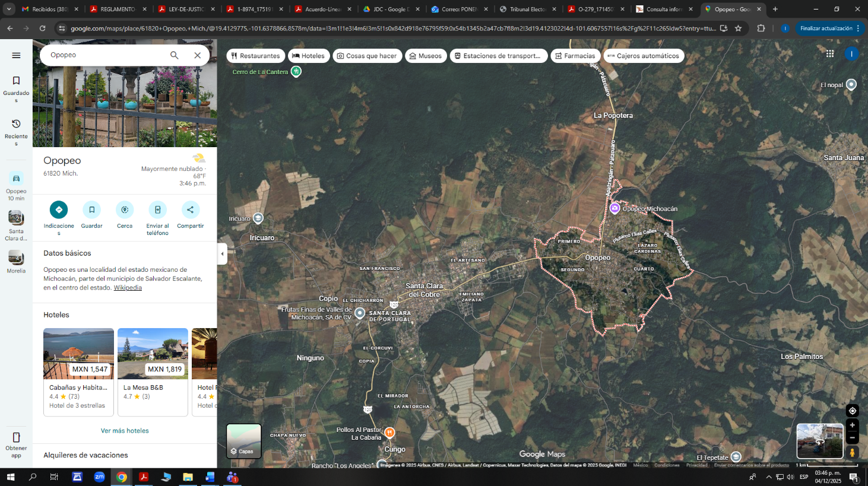Screen dimensions: 868x486
Task: Click the search magnifier icon
Action: tap(175, 55)
